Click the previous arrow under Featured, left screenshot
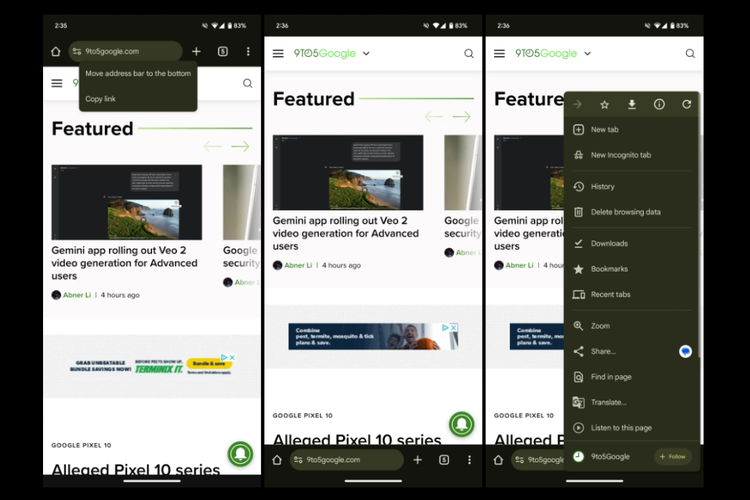The height and width of the screenshot is (500, 750). (212, 146)
